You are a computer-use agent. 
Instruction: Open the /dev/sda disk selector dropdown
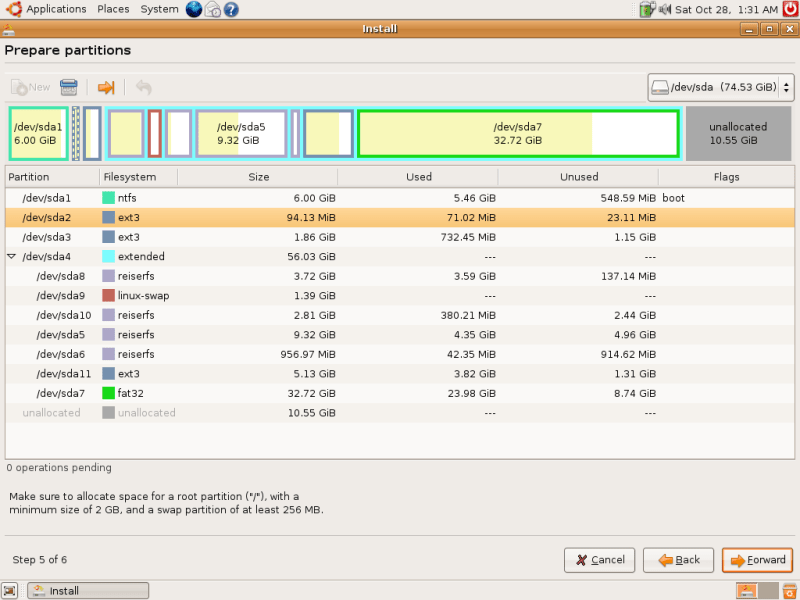click(x=720, y=87)
